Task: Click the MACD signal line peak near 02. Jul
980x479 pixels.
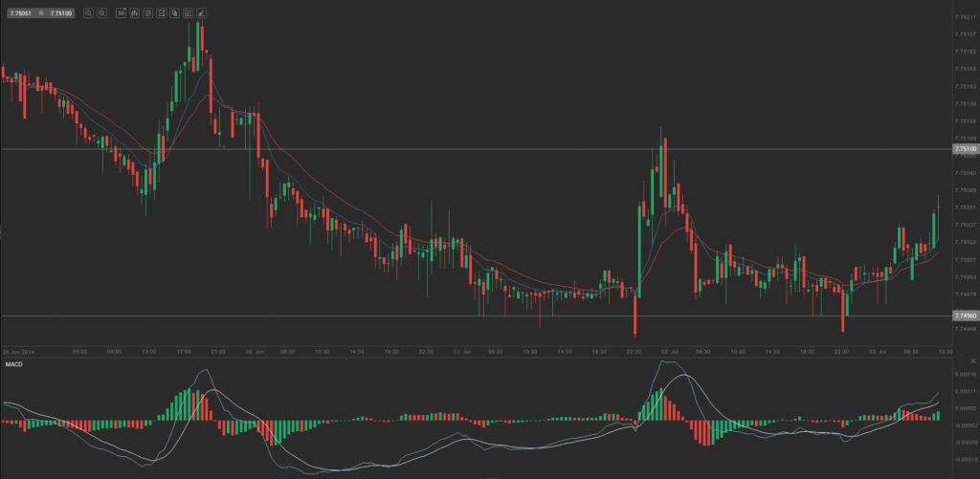Action: click(x=681, y=376)
